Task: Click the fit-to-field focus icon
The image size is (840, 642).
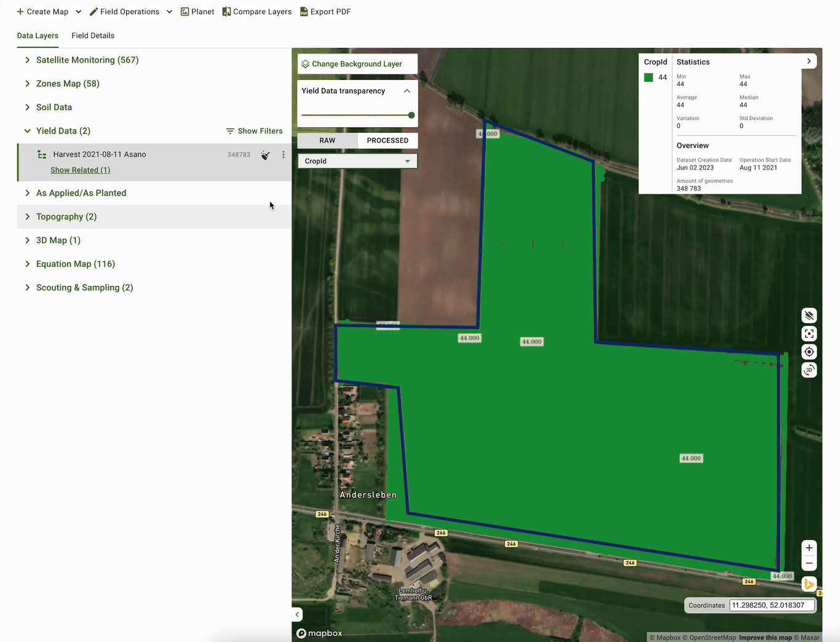Action: (x=809, y=334)
